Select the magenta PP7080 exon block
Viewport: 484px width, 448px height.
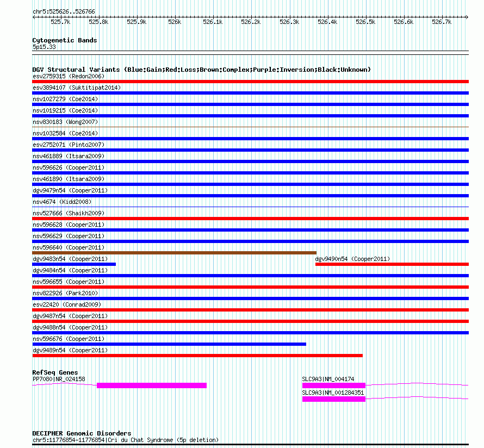pos(152,385)
